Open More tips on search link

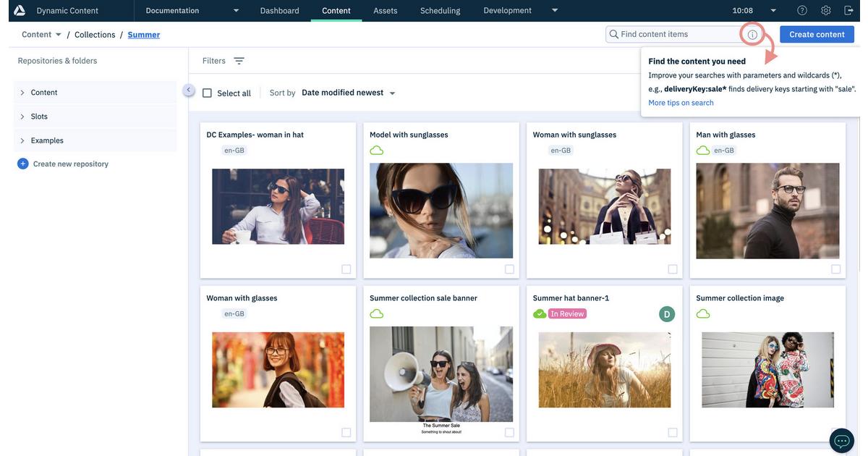point(681,103)
